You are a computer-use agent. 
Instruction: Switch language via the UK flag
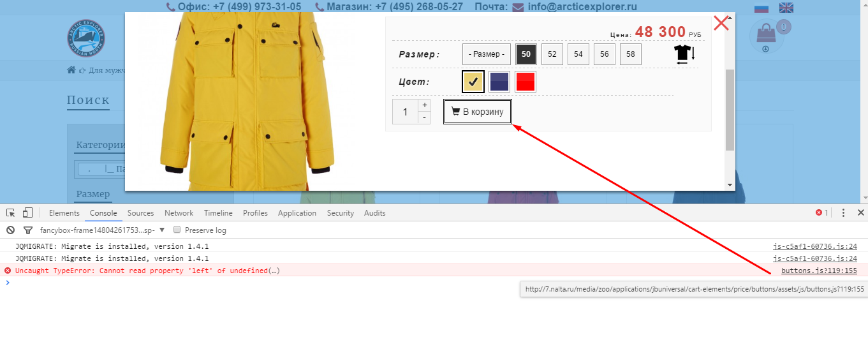pos(786,8)
